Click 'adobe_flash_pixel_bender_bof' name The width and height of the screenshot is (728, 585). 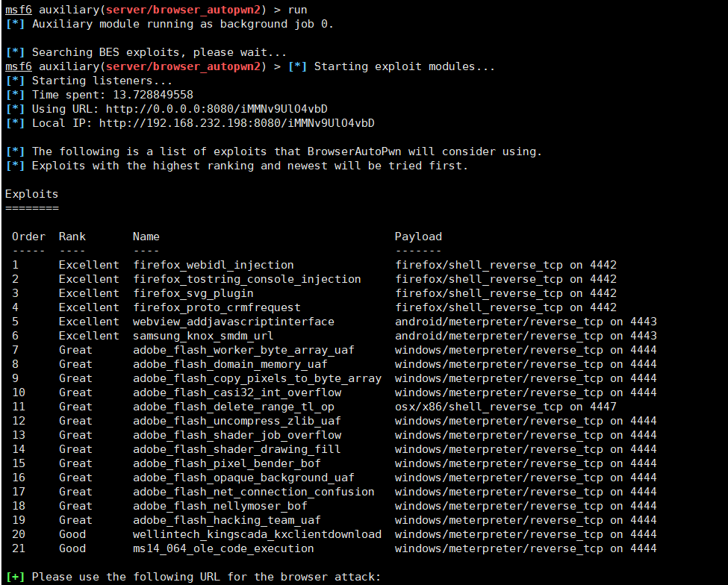pos(226,463)
